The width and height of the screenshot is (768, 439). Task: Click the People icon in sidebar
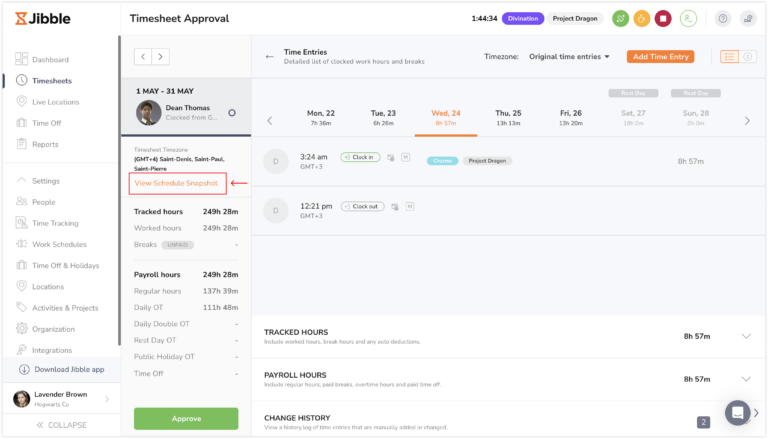point(21,201)
